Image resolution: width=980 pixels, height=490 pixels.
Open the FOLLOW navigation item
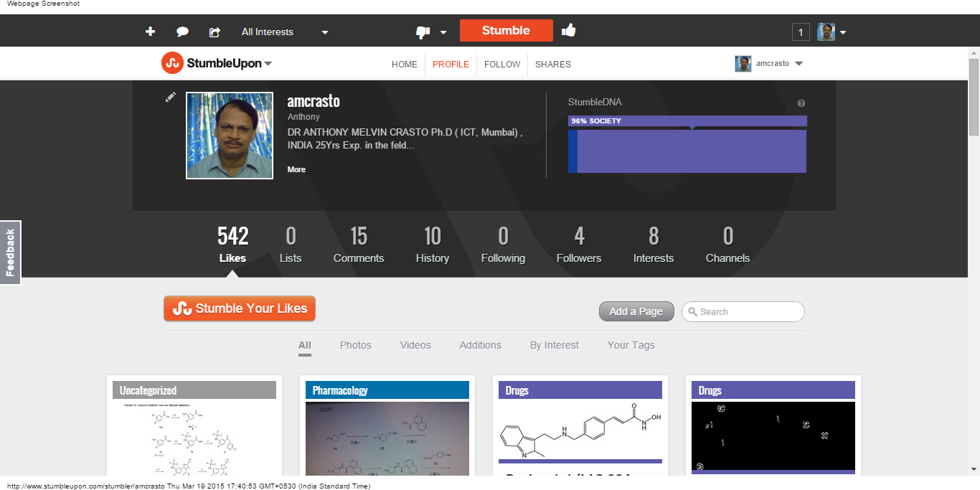tap(502, 64)
